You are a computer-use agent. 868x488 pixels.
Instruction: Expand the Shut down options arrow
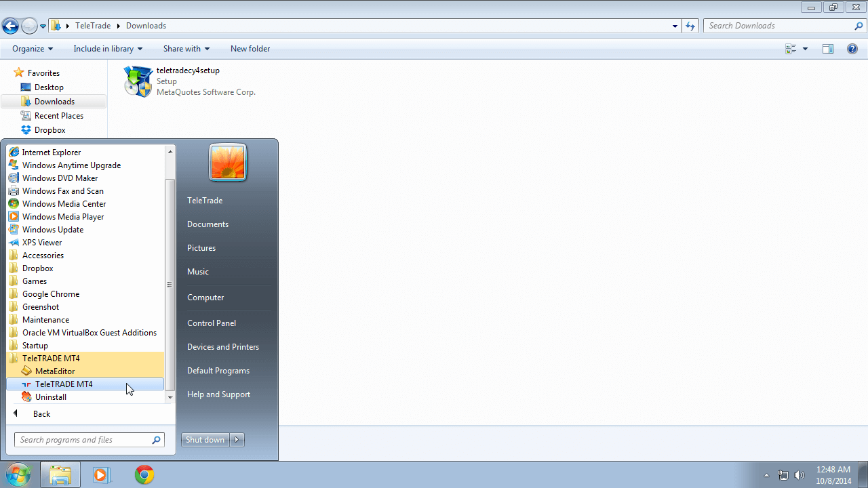[x=237, y=440]
